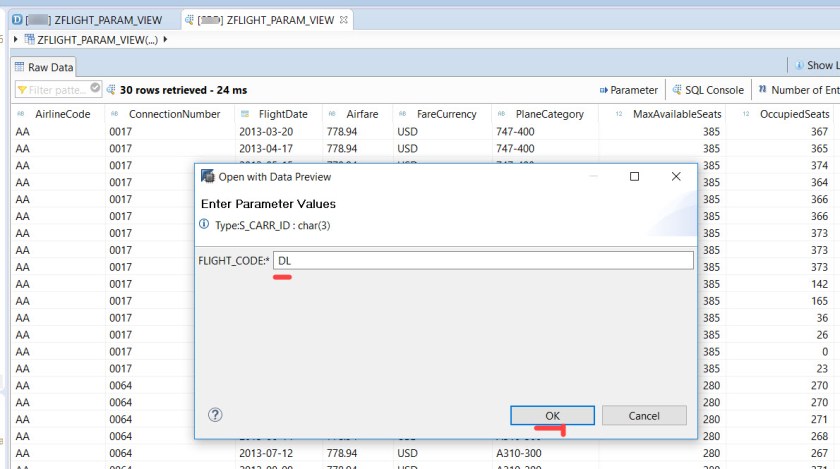Select the OccupiedSeats cell with value 165
This screenshot has width=840, height=469.
(819, 301)
